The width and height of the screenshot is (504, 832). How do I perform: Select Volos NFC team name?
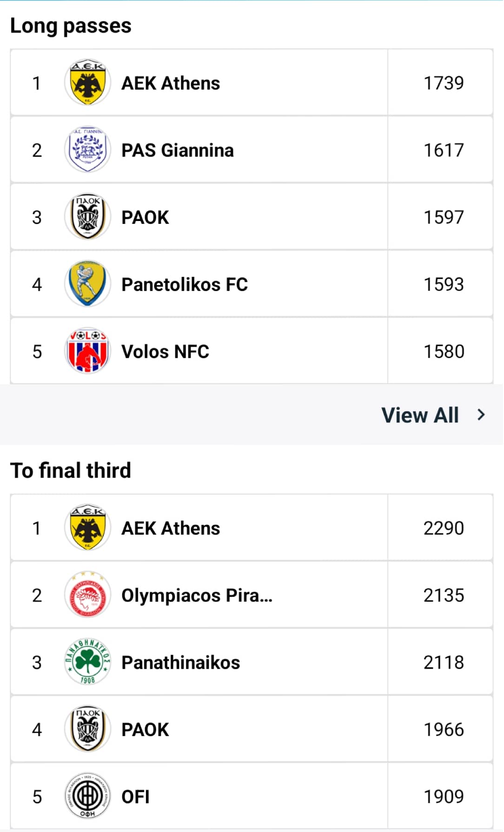165,351
